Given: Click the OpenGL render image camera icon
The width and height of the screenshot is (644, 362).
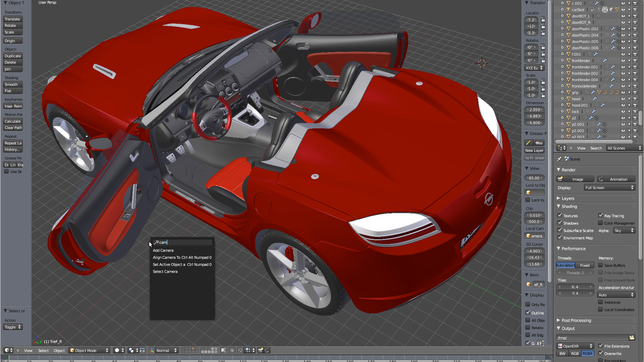Looking at the screenshot, I should [260, 350].
